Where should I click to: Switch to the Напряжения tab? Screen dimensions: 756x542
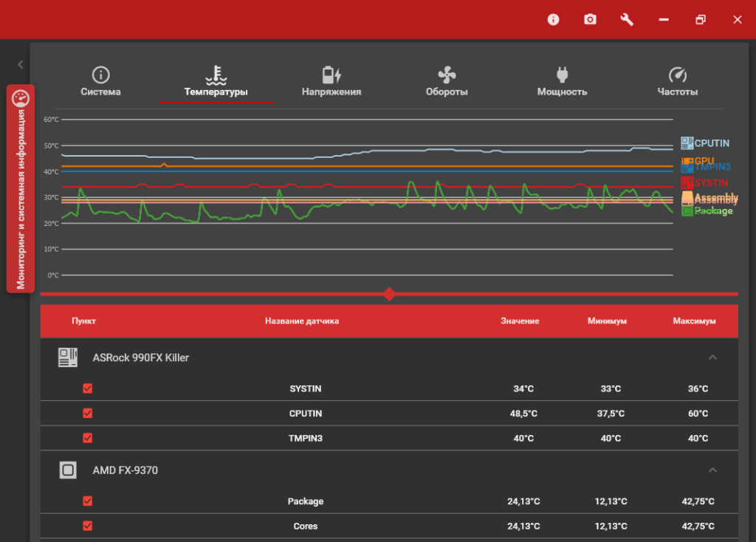(331, 82)
